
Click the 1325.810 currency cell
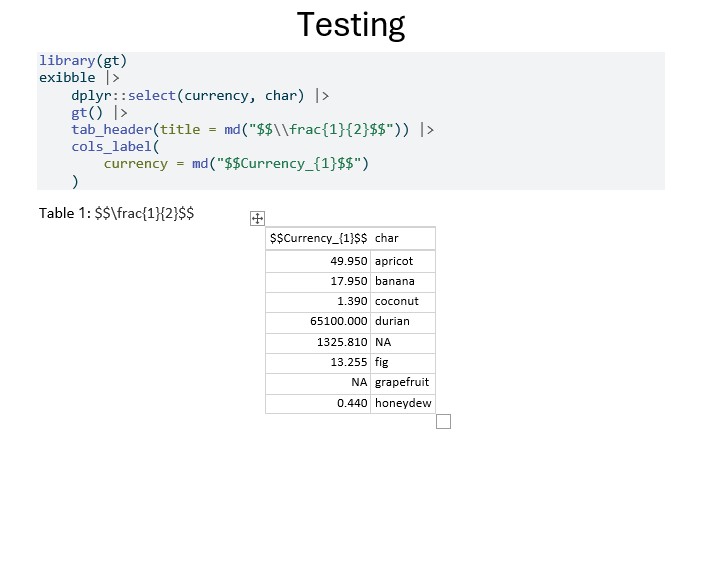(x=318, y=342)
